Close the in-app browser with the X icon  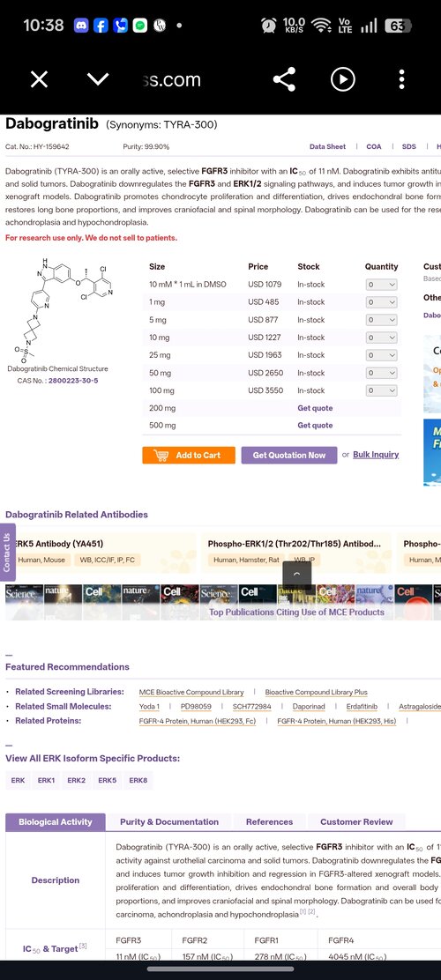[x=39, y=79]
